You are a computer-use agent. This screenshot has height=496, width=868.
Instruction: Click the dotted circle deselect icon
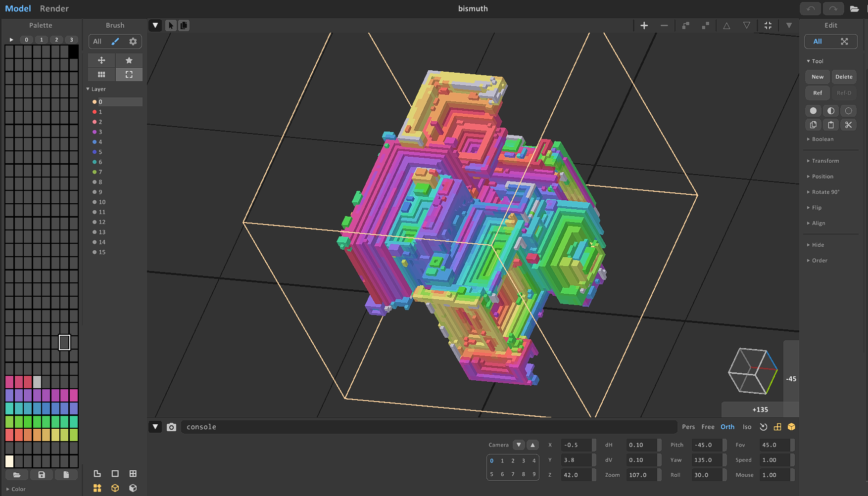[848, 111]
